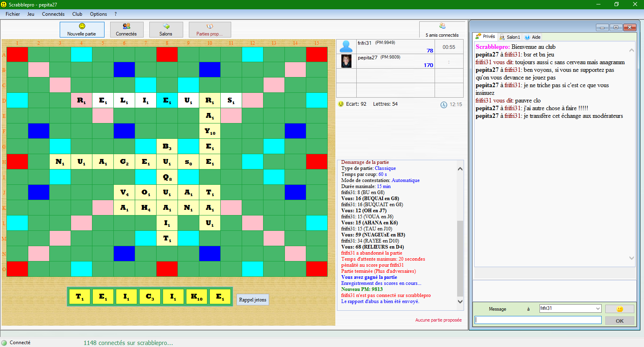644x347 pixels.
Task: Click chat line 'frifri31 vous dit: pauvre clo'
Action: 508,100
